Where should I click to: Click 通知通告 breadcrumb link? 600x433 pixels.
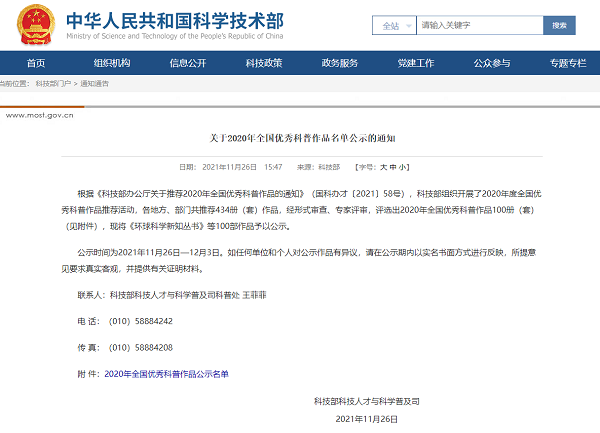[94, 84]
